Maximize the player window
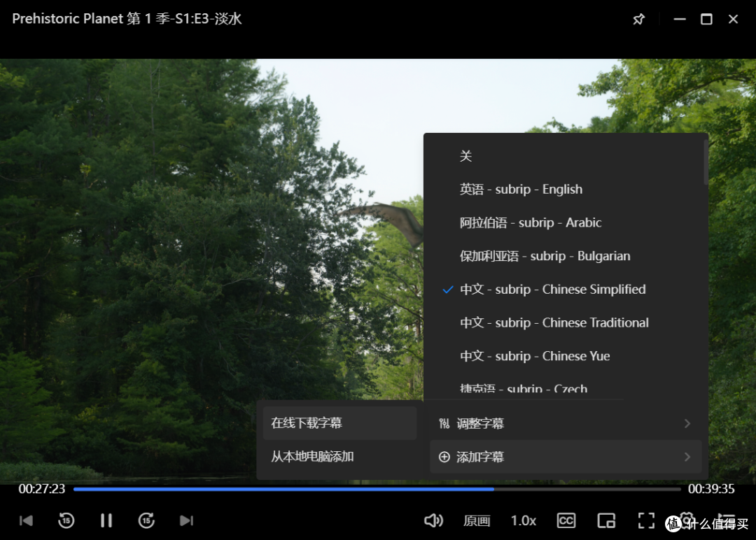 tap(706, 20)
